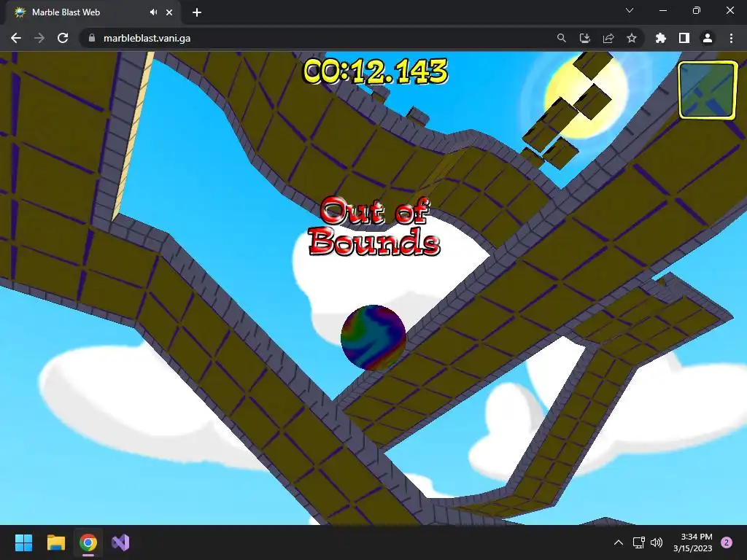Click the browser back arrow
Viewport: 747px width, 560px height.
pyautogui.click(x=16, y=38)
